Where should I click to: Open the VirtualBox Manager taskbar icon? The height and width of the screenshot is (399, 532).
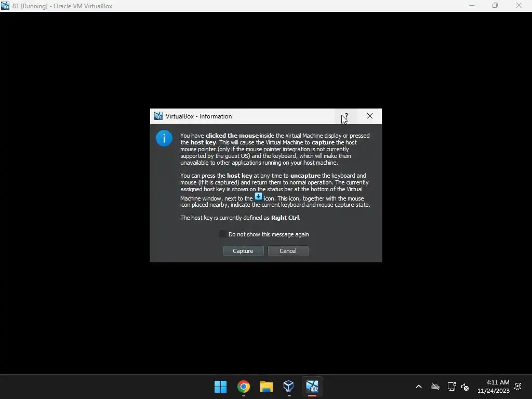coord(289,387)
